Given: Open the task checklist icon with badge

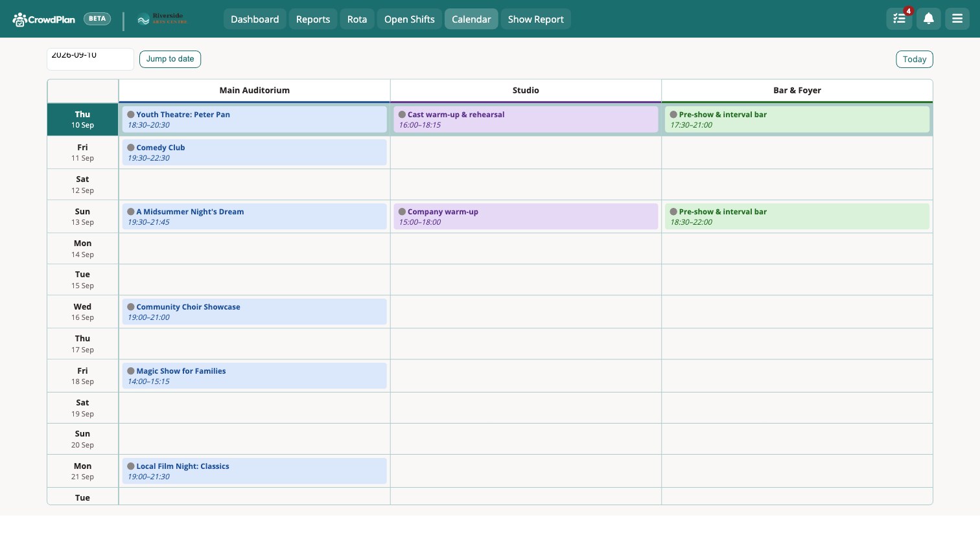Looking at the screenshot, I should point(899,19).
